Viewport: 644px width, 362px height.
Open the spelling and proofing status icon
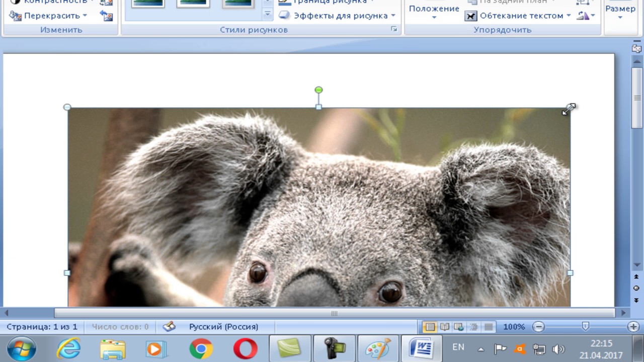coord(169,327)
